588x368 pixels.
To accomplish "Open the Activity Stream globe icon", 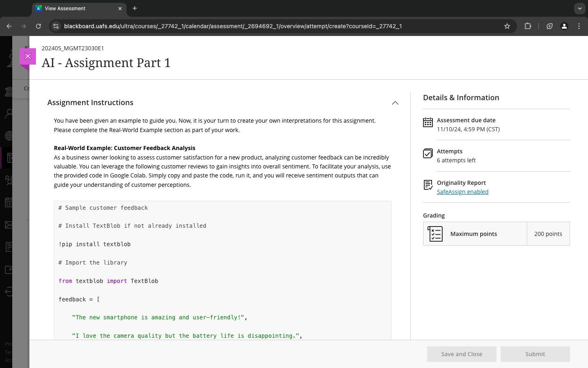I will tap(9, 136).
